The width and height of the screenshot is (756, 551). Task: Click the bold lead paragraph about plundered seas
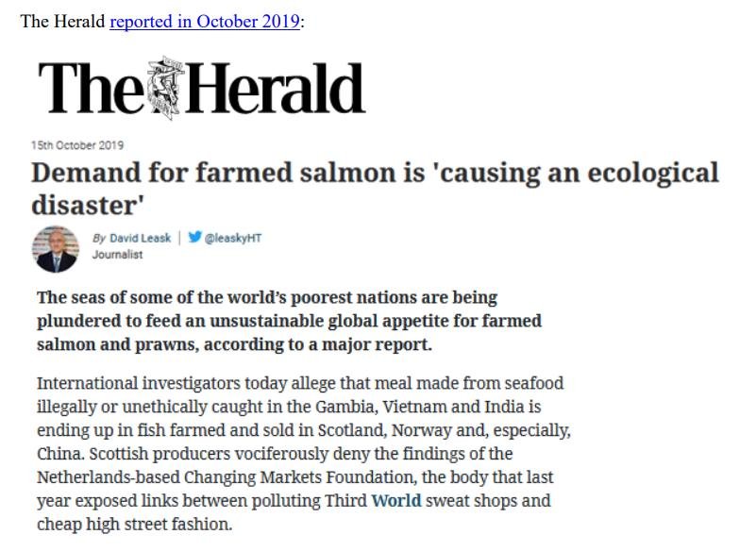[x=289, y=321]
